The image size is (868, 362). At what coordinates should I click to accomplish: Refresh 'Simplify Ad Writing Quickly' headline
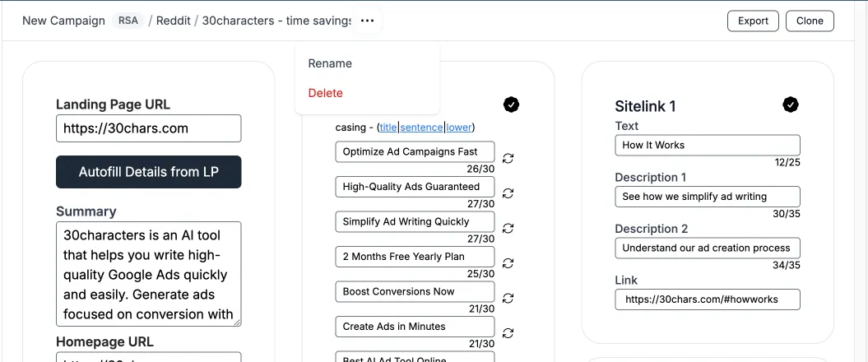point(508,228)
